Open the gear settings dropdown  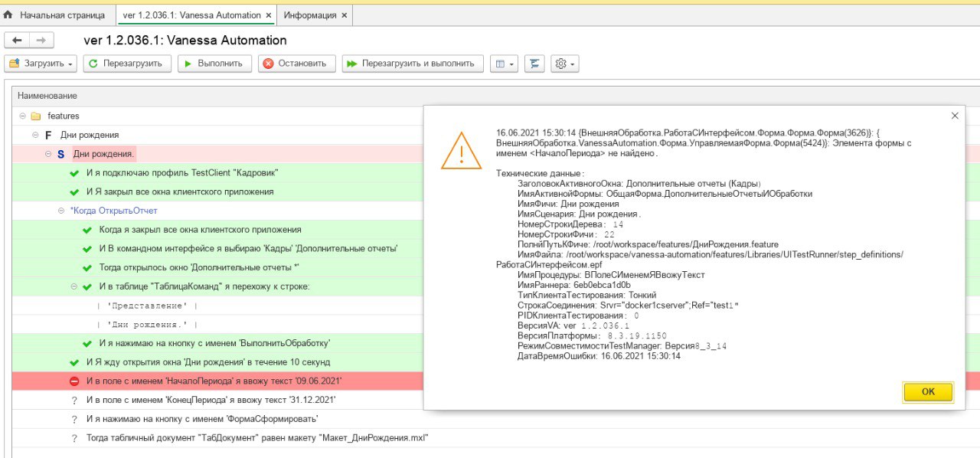[565, 64]
